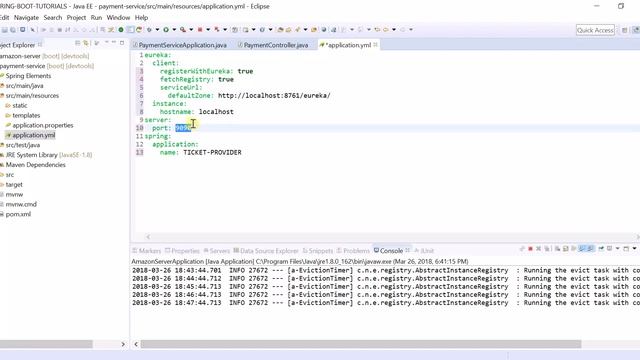Screen dimensions: 640x360
Task: Open the Search menu
Action: (x=53, y=18)
